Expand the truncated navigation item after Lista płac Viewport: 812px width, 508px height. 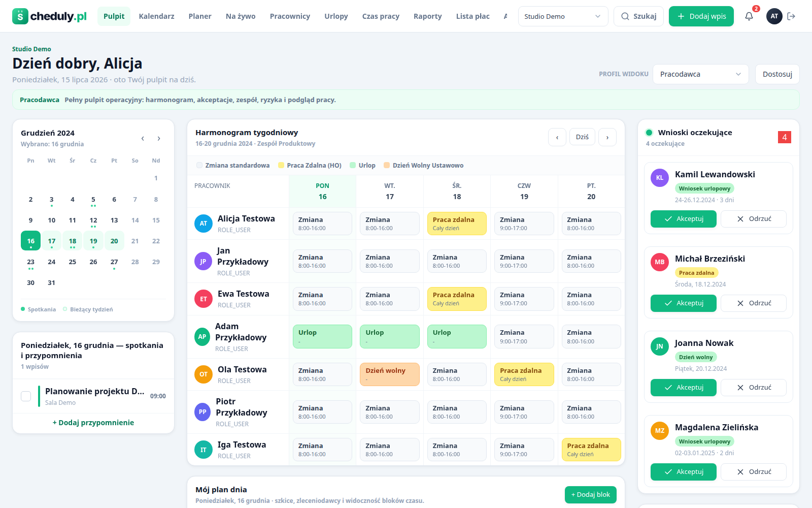pos(505,16)
